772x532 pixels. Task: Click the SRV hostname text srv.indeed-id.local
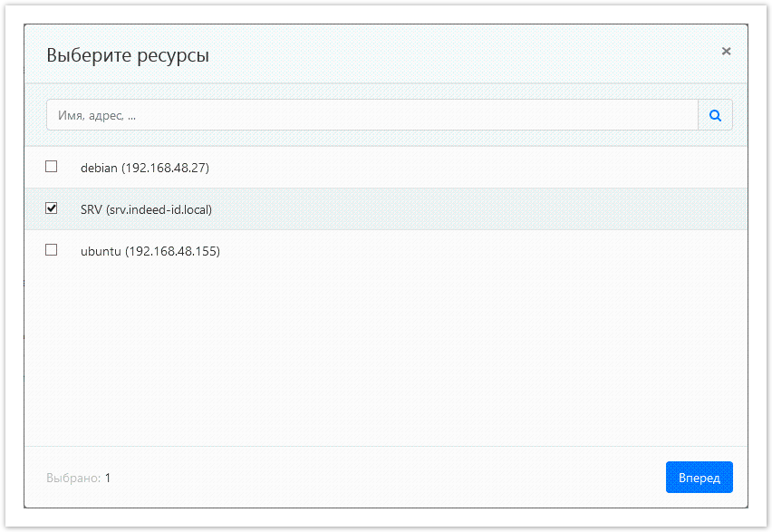point(159,208)
